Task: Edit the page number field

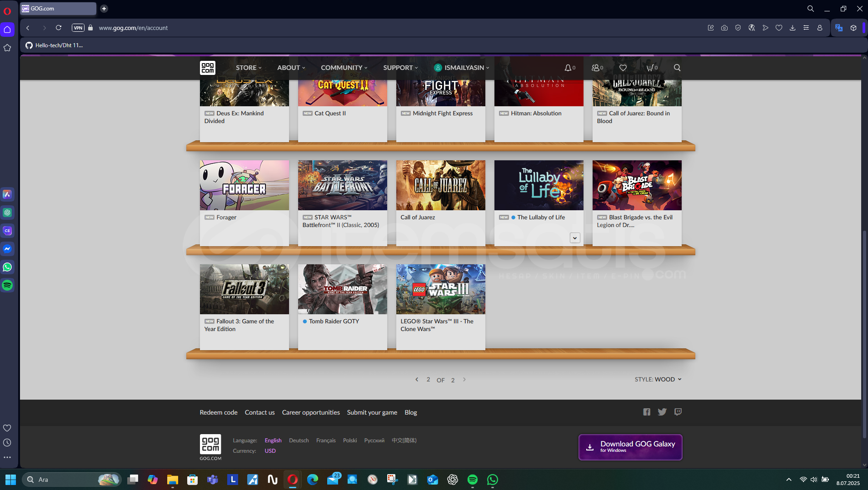Action: (x=428, y=379)
